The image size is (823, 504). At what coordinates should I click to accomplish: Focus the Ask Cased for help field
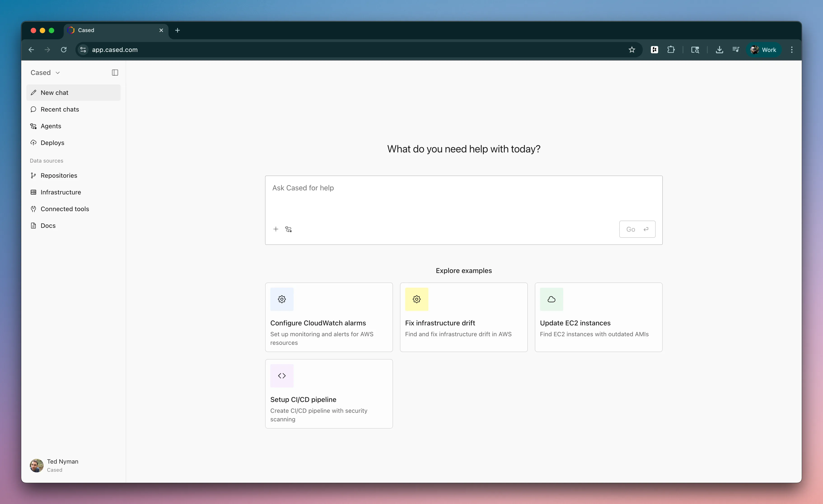[463, 197]
